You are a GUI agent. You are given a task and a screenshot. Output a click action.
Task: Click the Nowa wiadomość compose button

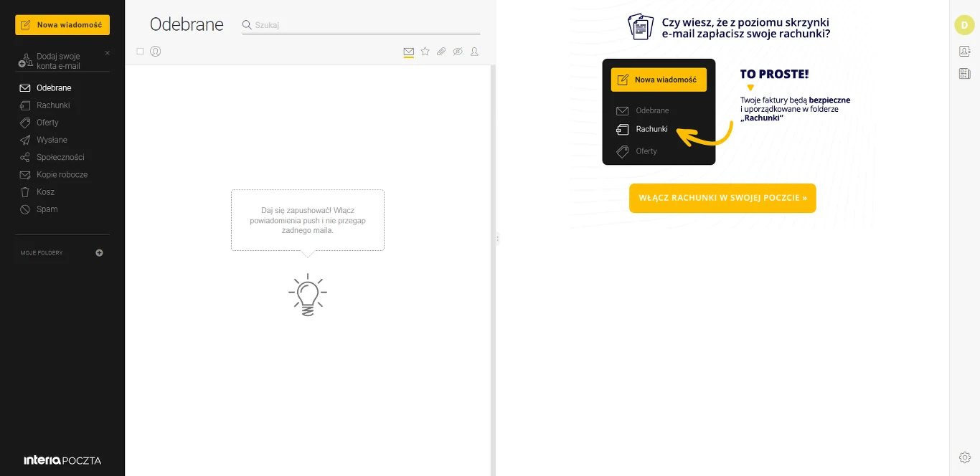[62, 25]
